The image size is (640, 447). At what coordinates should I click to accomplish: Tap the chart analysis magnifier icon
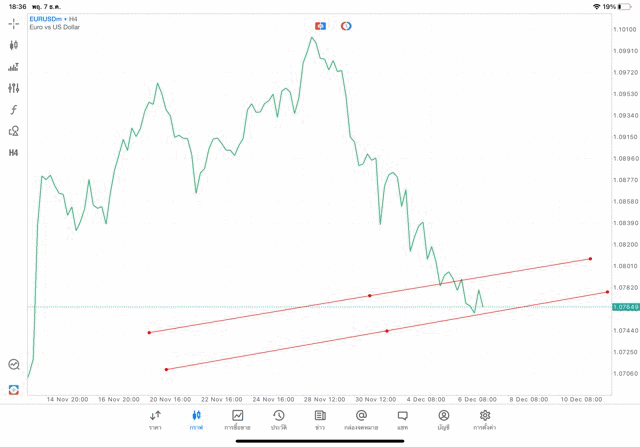(x=14, y=365)
